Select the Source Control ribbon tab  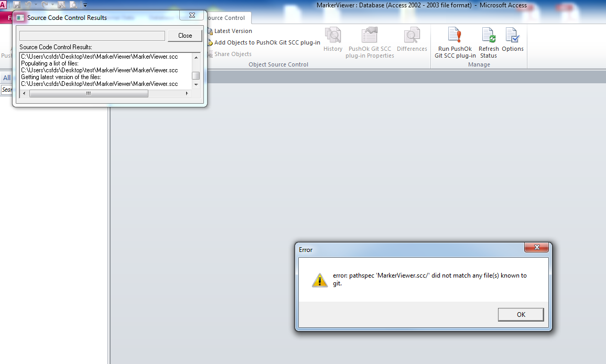tap(226, 18)
